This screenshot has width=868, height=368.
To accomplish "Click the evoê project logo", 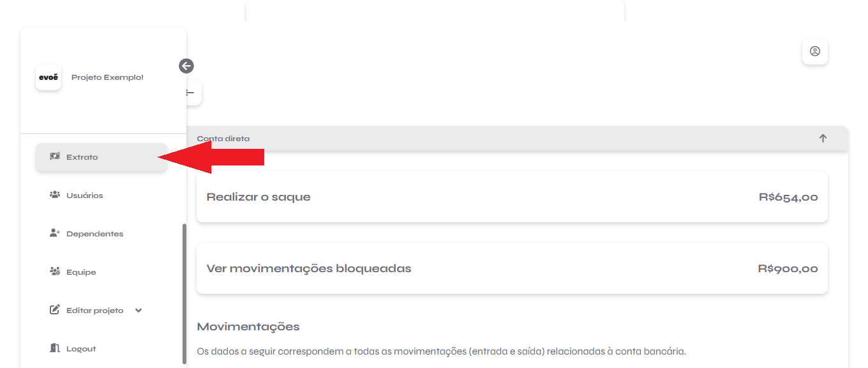I will pos(49,77).
